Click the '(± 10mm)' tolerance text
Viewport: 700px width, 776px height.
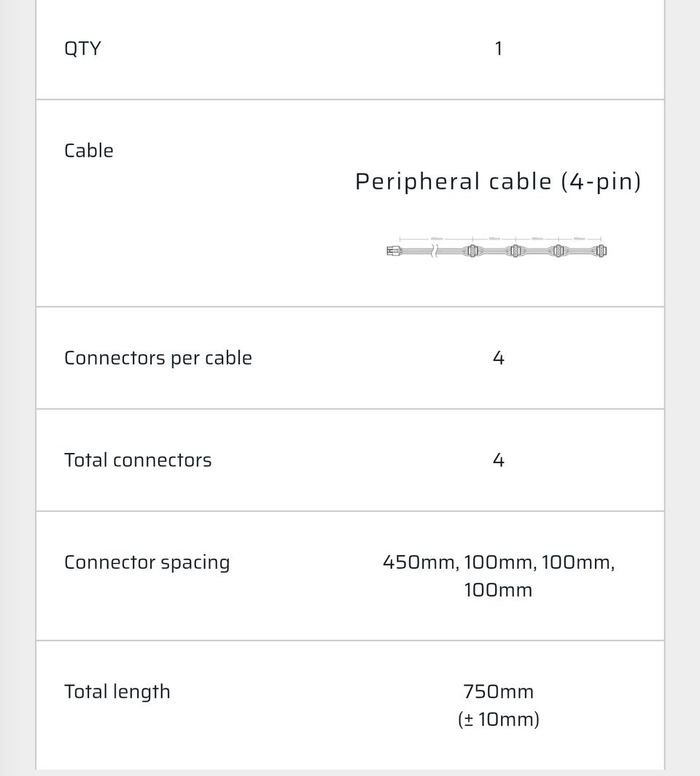click(498, 719)
